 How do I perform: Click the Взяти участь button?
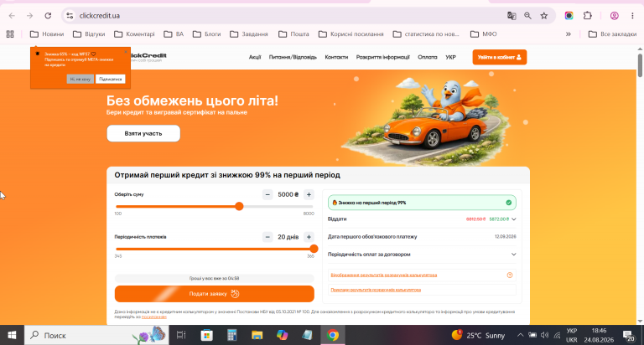click(x=143, y=133)
